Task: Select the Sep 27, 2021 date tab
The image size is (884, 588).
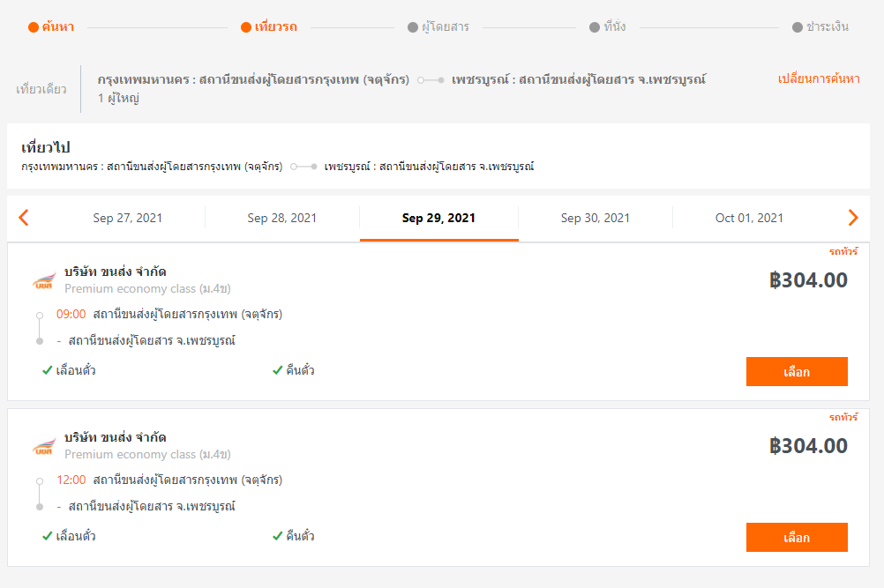Action: click(x=127, y=218)
